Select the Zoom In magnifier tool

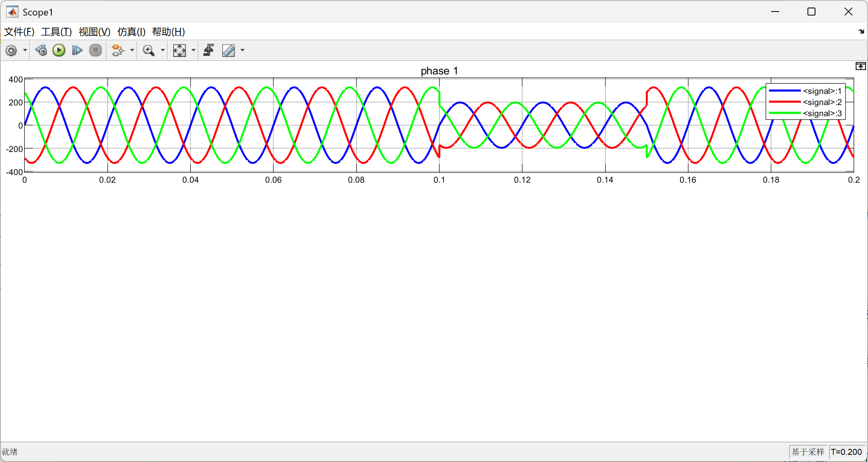click(x=149, y=51)
